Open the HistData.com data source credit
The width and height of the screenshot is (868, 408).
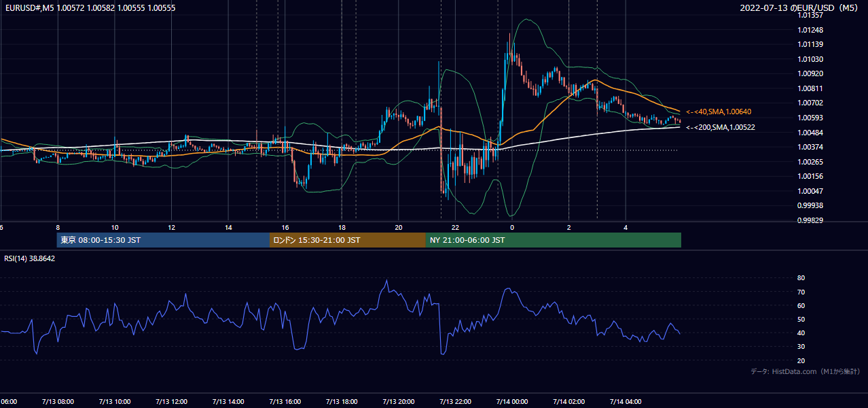click(806, 371)
